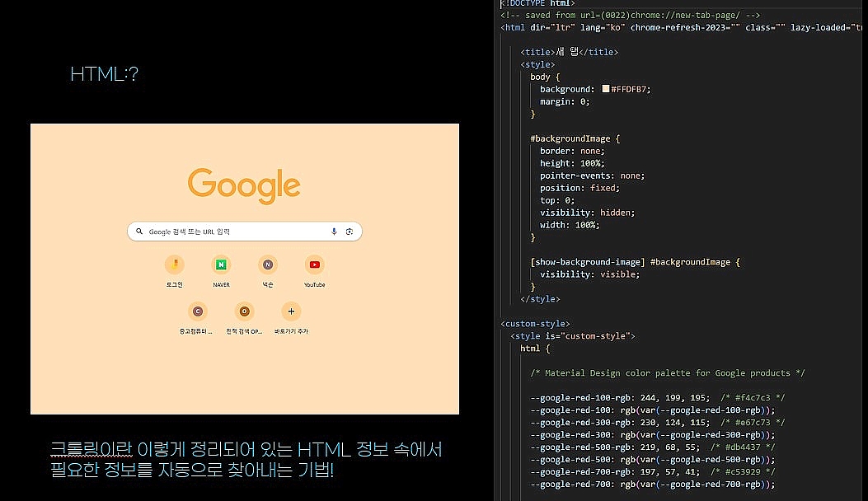Open the 전적 검색 OP shortcut tile
The height and width of the screenshot is (501, 868).
pyautogui.click(x=244, y=318)
